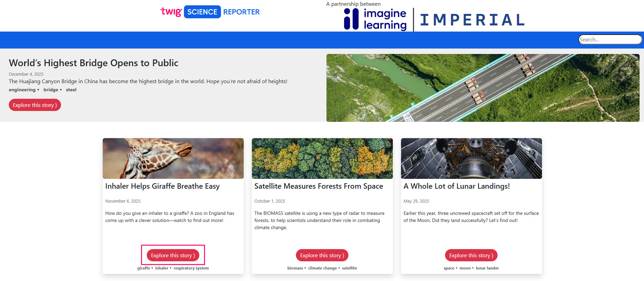Explore the giraffe inhaler story
The image size is (644, 281).
pyautogui.click(x=173, y=256)
